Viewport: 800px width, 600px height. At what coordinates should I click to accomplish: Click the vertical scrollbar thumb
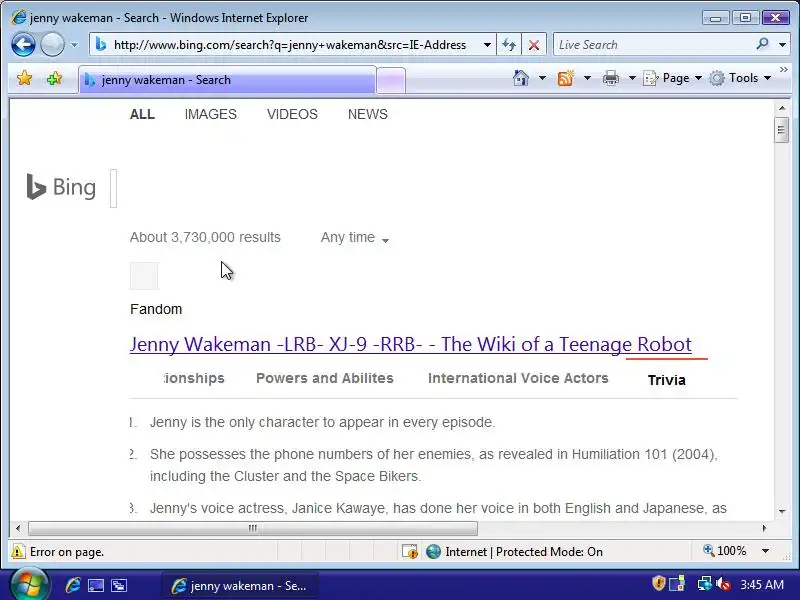(x=782, y=130)
